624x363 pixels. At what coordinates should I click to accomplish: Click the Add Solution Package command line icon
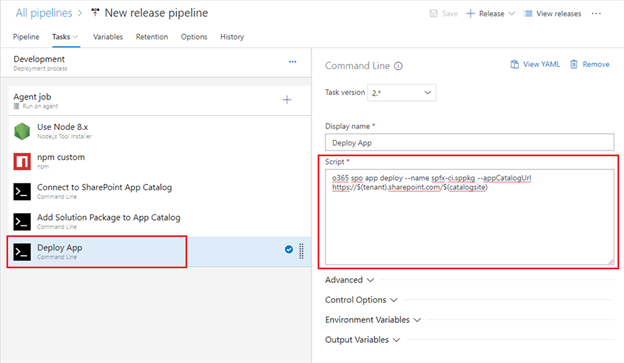(x=22, y=222)
